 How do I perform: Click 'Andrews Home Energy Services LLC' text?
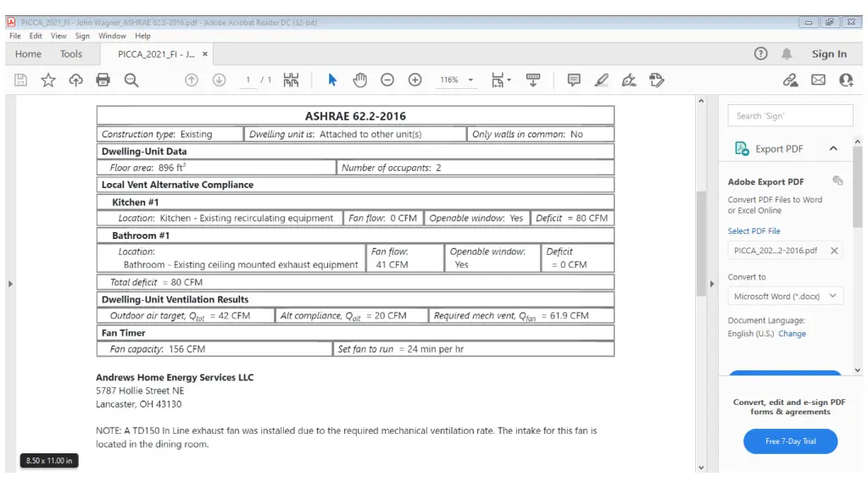[x=175, y=377]
